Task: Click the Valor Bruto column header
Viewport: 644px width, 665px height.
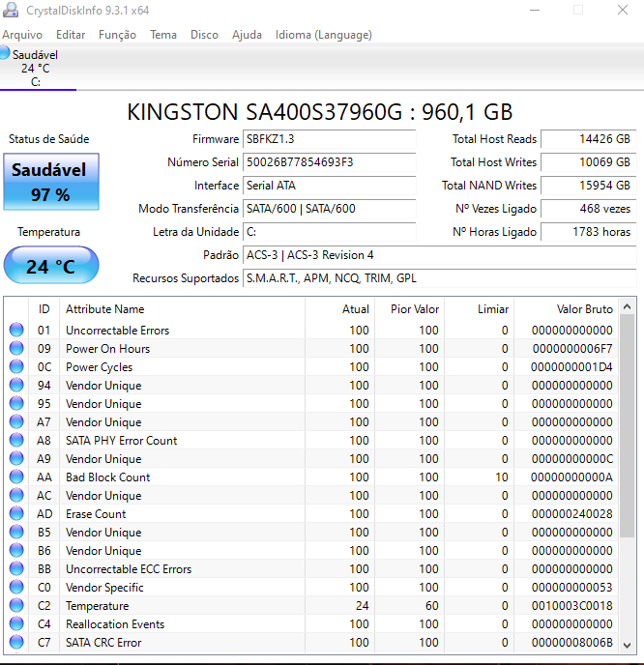Action: [566, 309]
